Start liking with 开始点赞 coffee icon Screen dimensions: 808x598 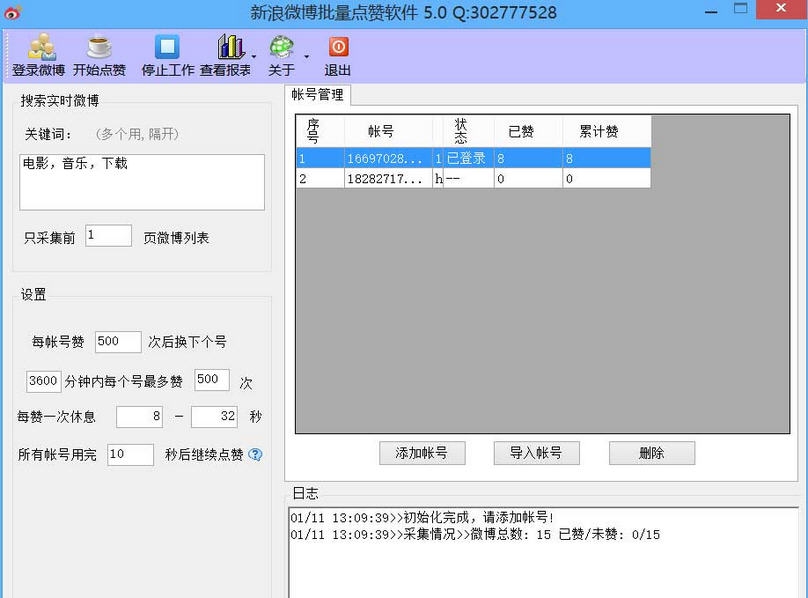[x=99, y=49]
